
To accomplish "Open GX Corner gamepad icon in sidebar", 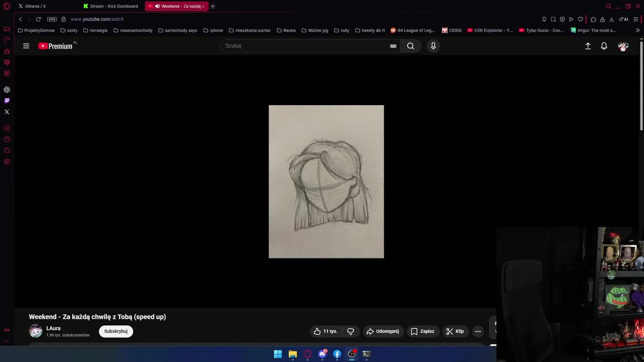I will (x=7, y=29).
